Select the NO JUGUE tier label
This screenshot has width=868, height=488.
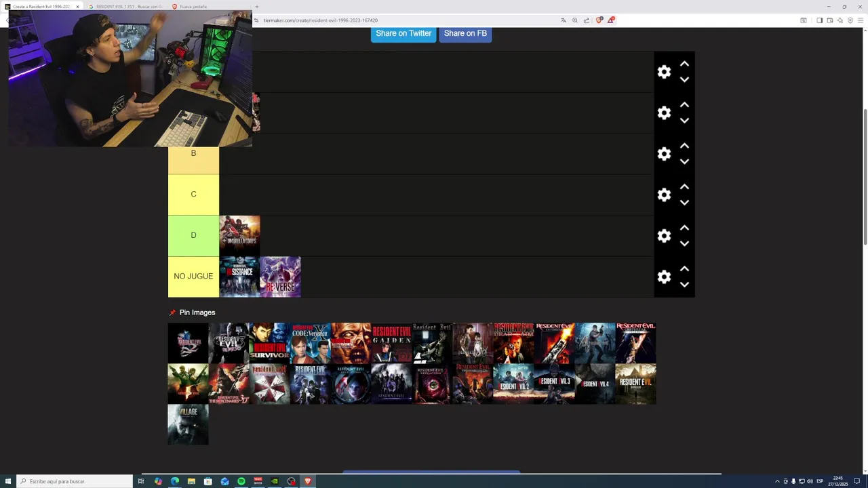click(x=193, y=277)
